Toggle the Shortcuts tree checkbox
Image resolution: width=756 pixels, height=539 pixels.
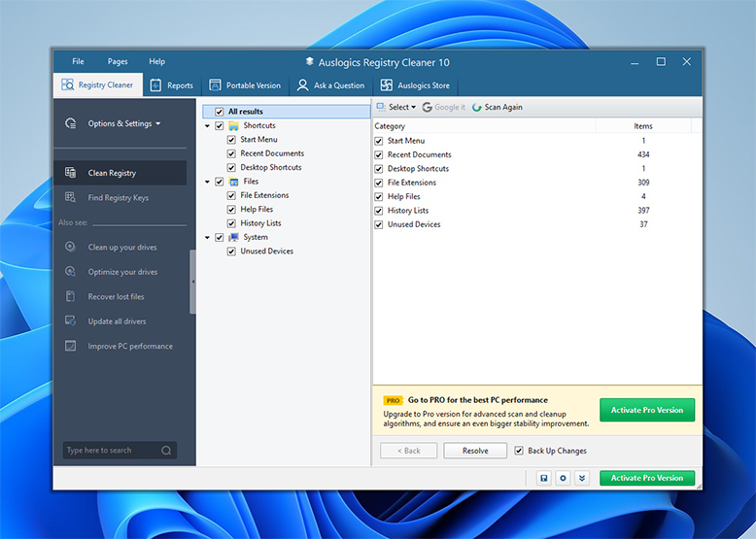click(x=220, y=125)
